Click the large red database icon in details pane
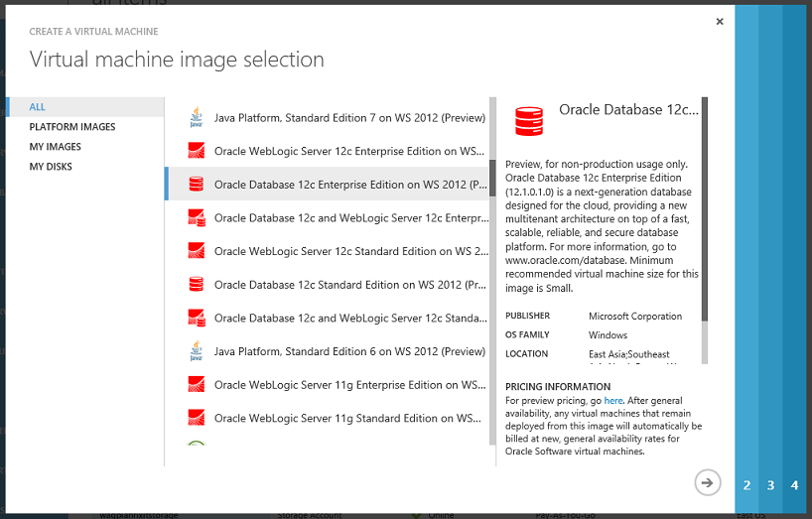The width and height of the screenshot is (812, 519). 529,121
